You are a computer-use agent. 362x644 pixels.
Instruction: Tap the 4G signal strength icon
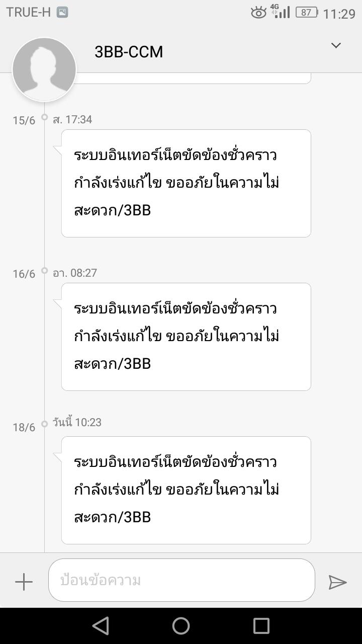click(x=281, y=11)
